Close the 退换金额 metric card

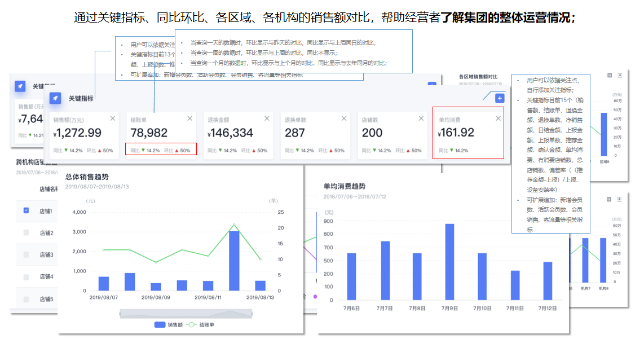click(267, 118)
